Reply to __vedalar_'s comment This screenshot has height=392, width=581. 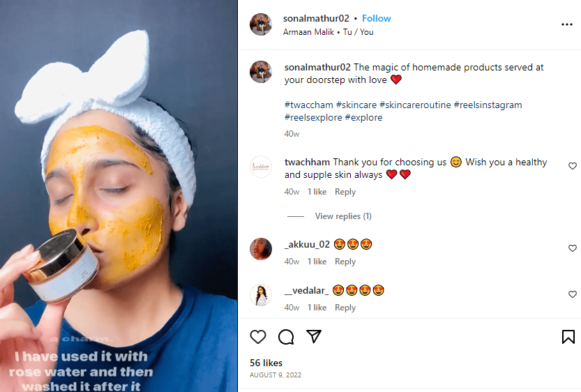coord(345,308)
